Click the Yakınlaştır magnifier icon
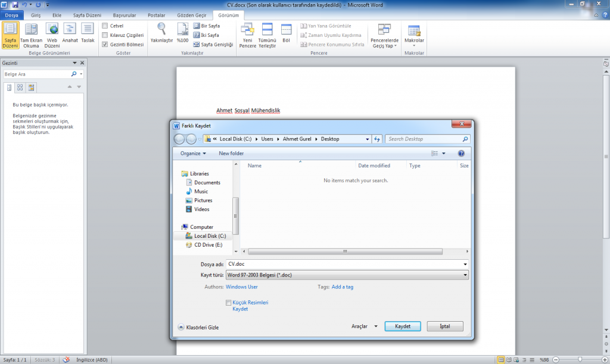Screen dimensions: 610x364 click(161, 29)
